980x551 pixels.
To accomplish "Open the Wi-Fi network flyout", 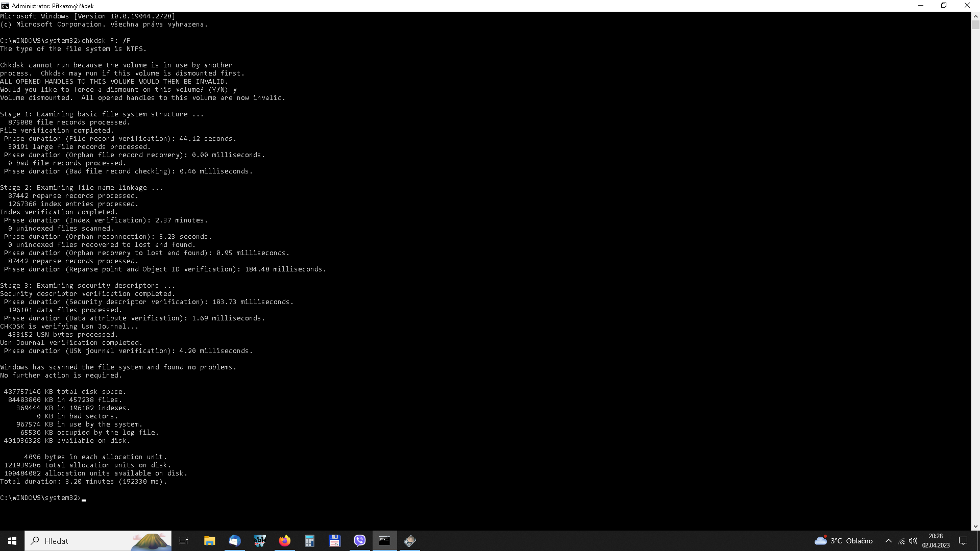I will [x=901, y=541].
